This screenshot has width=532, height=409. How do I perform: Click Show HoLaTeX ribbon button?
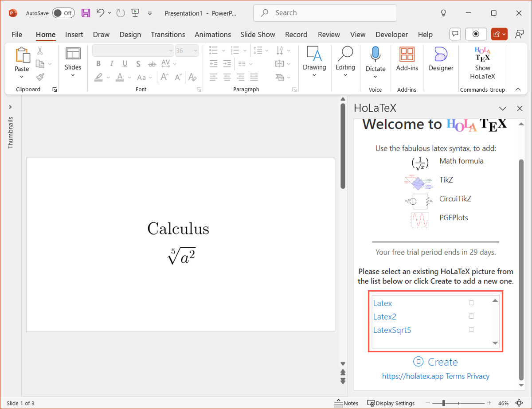point(482,64)
